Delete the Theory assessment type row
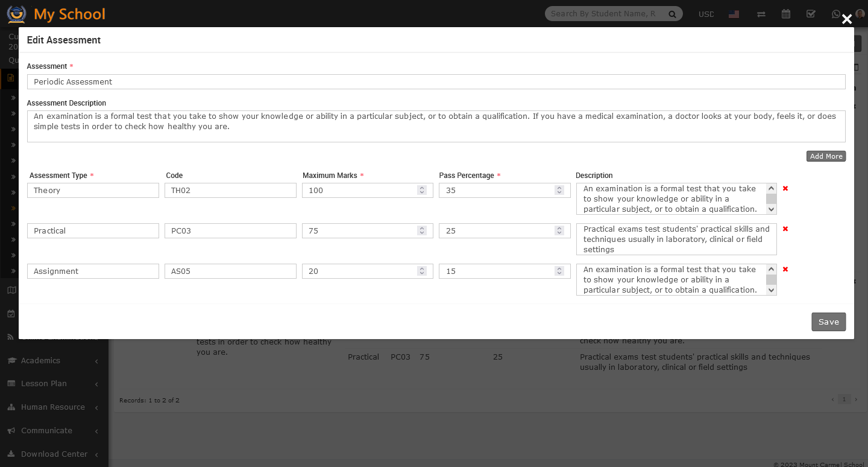 (x=785, y=188)
